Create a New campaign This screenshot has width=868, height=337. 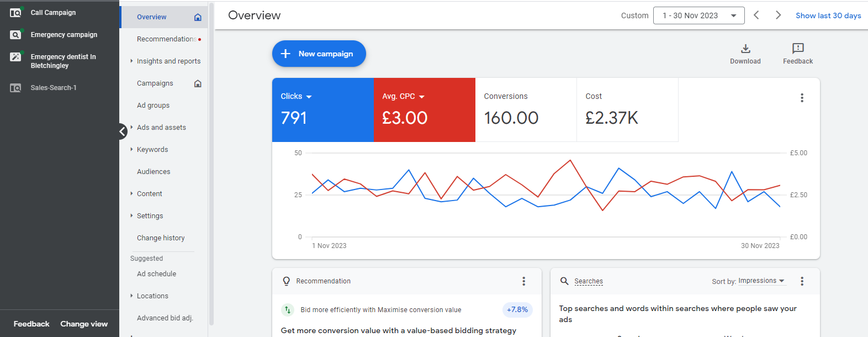pyautogui.click(x=319, y=54)
